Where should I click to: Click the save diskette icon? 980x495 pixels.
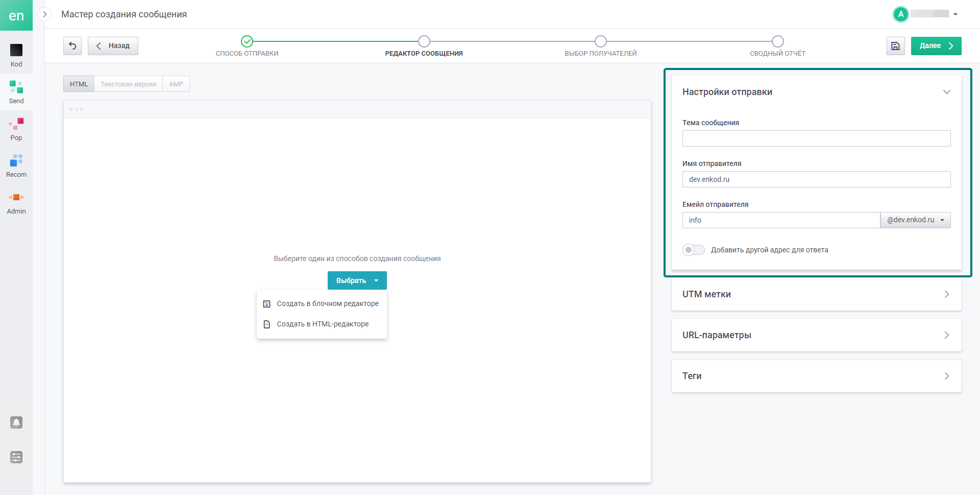click(896, 46)
